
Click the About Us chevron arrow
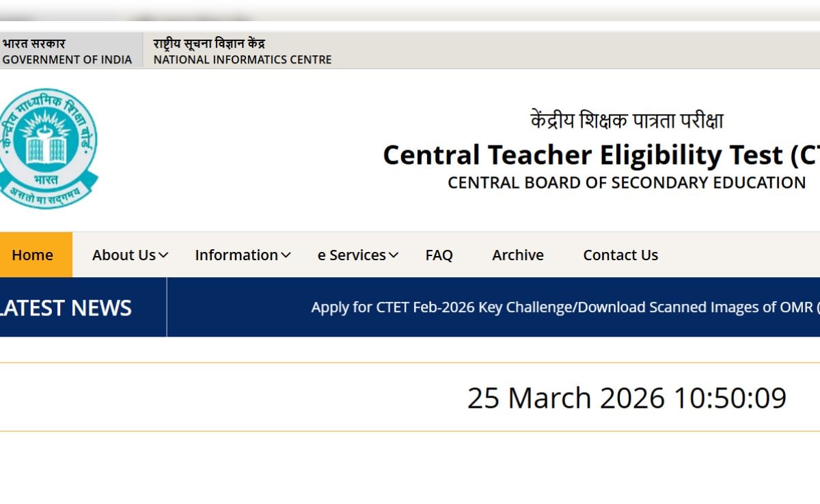[x=163, y=255]
